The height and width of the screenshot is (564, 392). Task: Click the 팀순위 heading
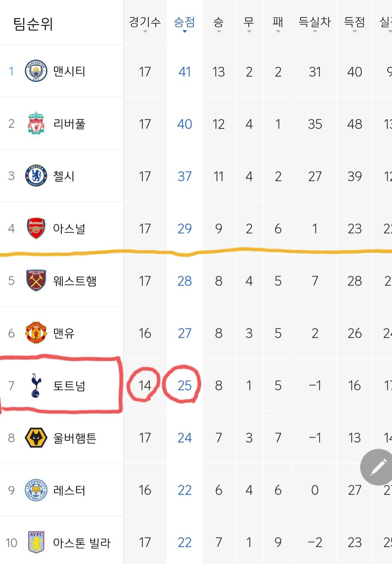click(33, 24)
